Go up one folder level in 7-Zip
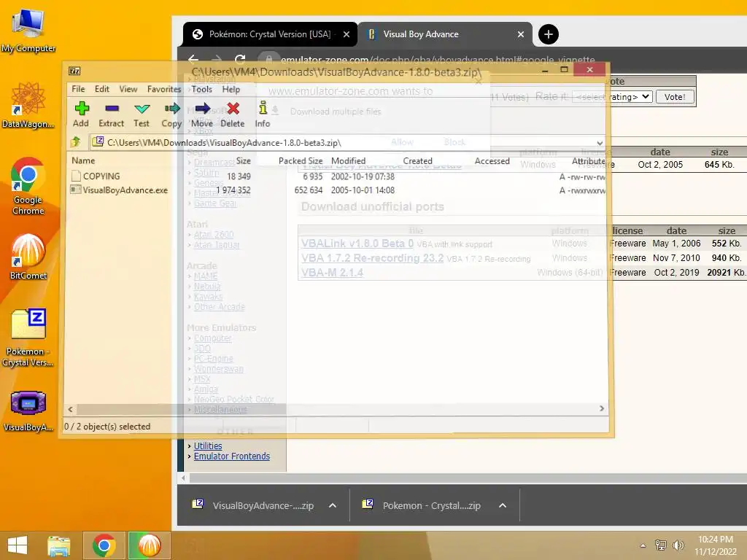747x560 pixels. point(76,142)
